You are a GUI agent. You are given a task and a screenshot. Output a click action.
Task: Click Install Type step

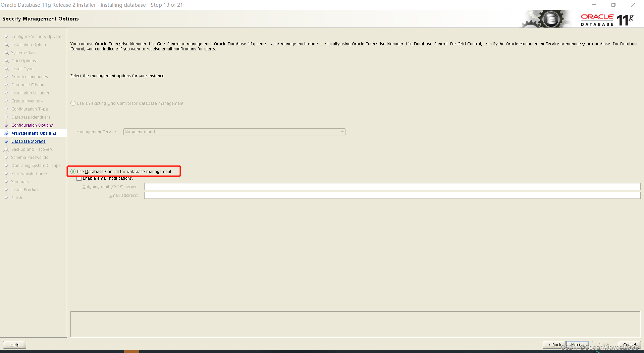22,69
